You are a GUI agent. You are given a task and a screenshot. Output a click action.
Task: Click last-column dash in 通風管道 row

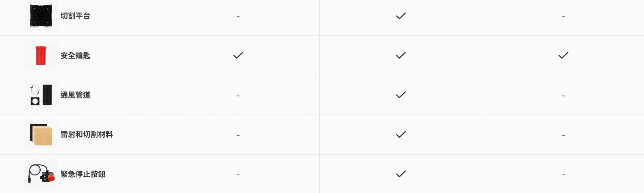pyautogui.click(x=563, y=96)
